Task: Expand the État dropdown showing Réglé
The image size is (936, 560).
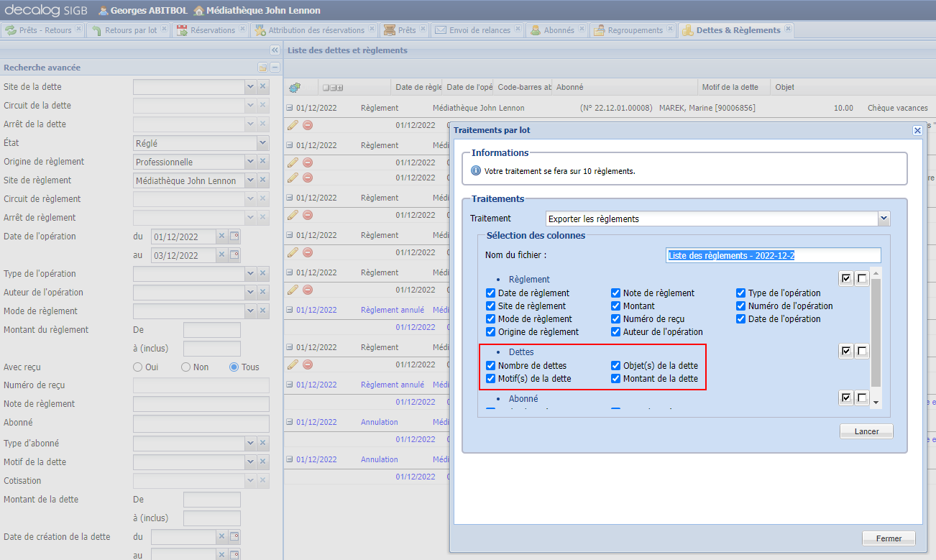Action: coord(262,143)
